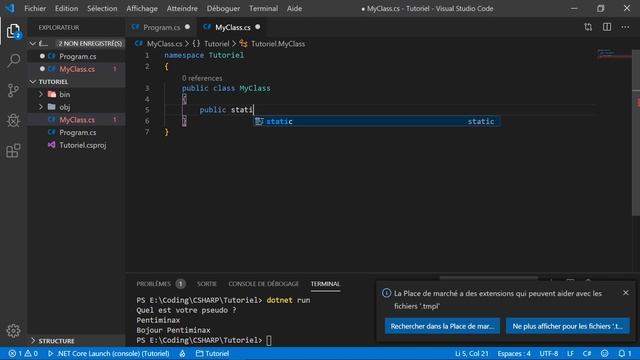Change line ending via LF status item

pyautogui.click(x=570, y=353)
